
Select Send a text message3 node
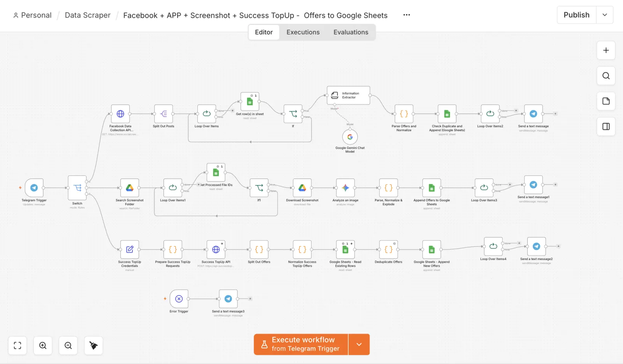pyautogui.click(x=228, y=299)
